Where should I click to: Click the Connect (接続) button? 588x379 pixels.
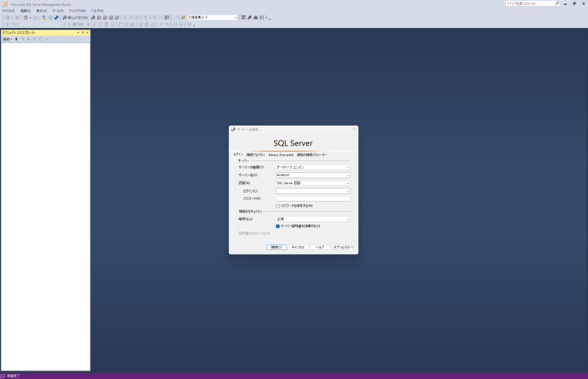tap(276, 247)
